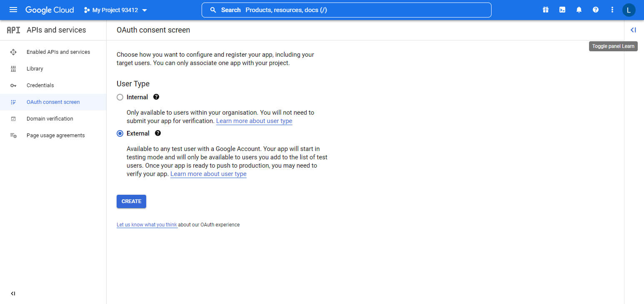
Task: Select the Internal user type
Action: (120, 97)
